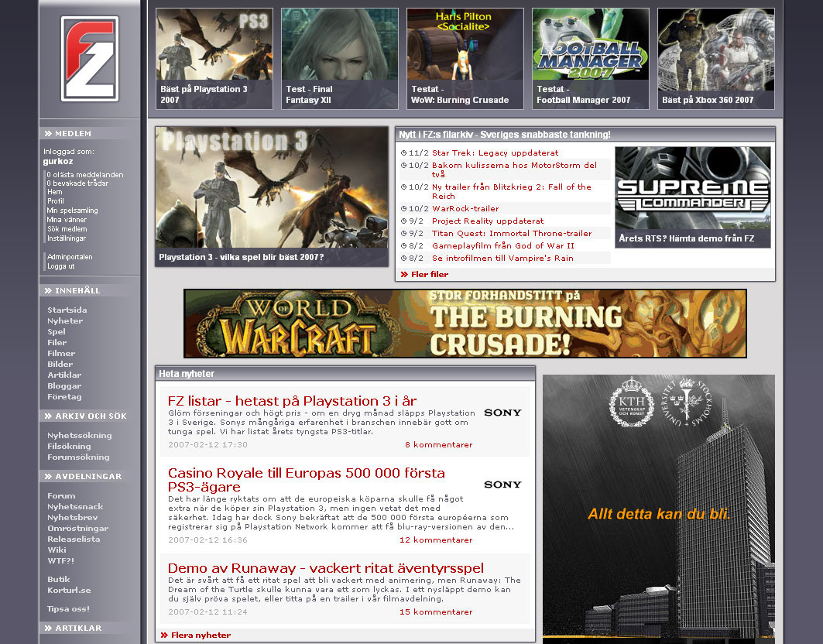The height and width of the screenshot is (644, 823).
Task: Open Blitzkrieg 2: Fall of the Reich trailer
Action: (x=512, y=191)
